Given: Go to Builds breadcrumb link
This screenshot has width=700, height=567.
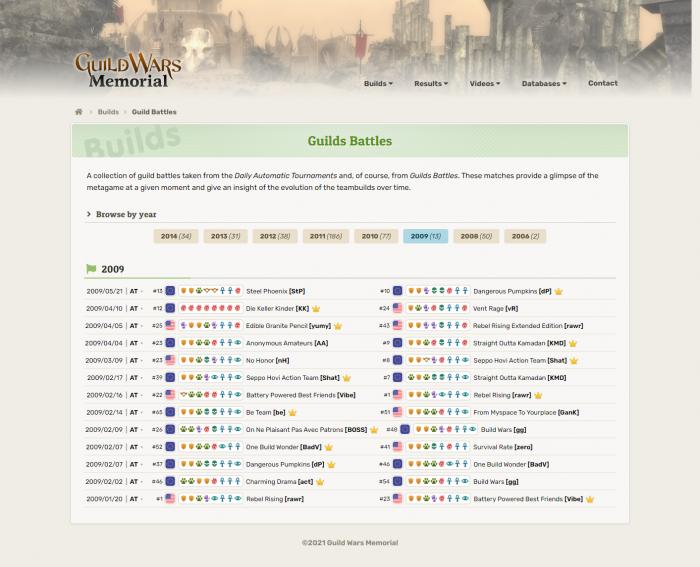Looking at the screenshot, I should point(108,112).
